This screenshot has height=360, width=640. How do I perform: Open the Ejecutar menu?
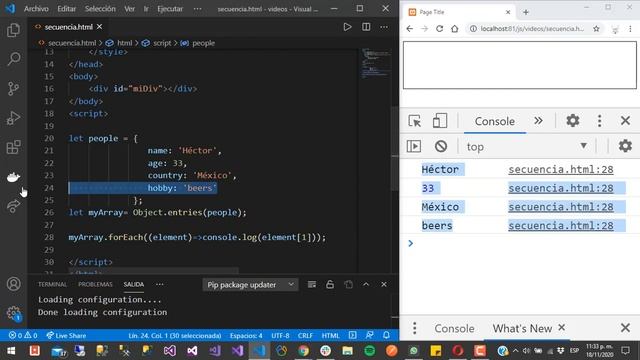point(170,9)
